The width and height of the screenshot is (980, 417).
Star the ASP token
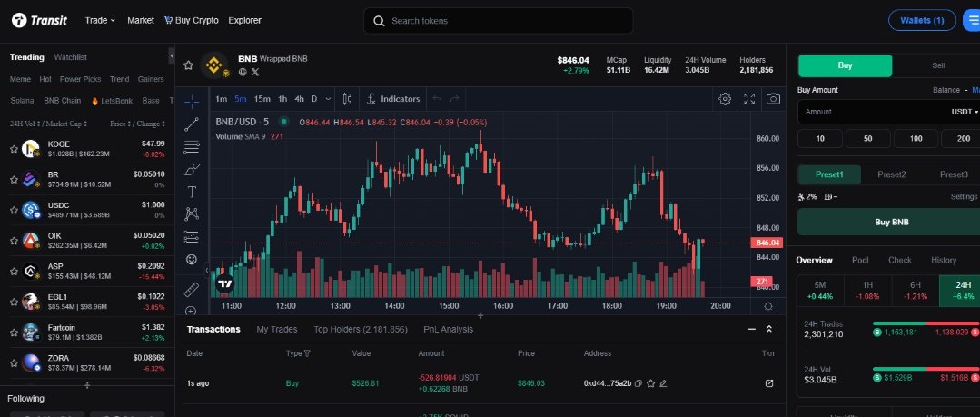coord(14,272)
